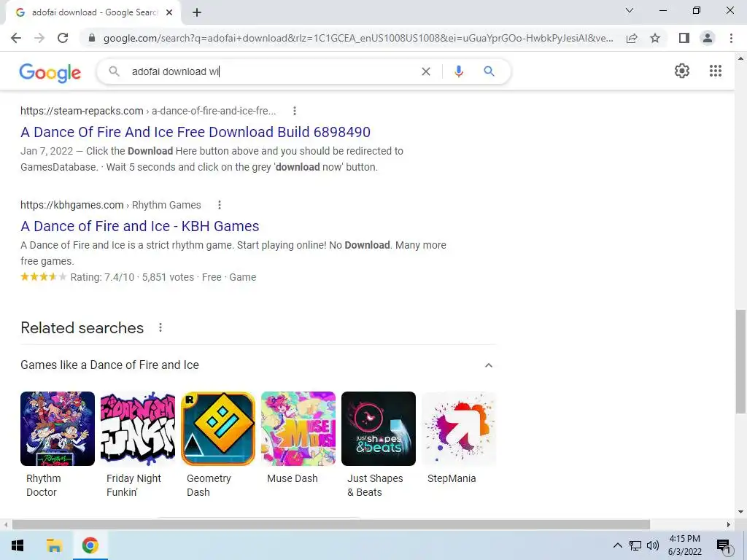
Task: Click the browser forward arrow
Action: pyautogui.click(x=39, y=38)
